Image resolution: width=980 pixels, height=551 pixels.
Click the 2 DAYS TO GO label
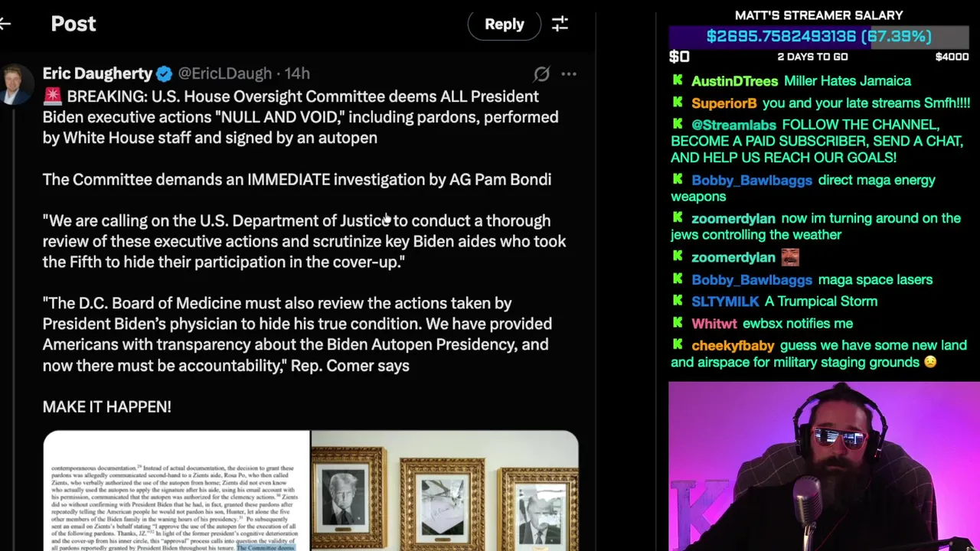click(x=812, y=57)
